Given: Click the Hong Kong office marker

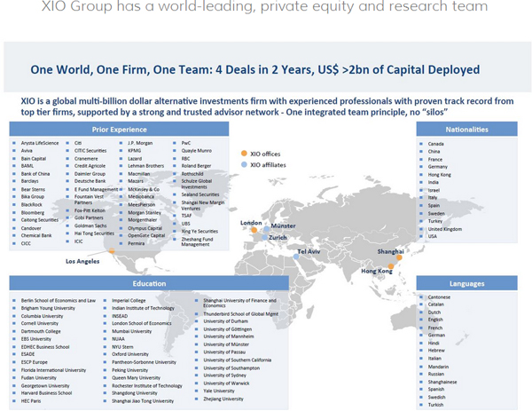Looking at the screenshot, I should (x=391, y=266).
